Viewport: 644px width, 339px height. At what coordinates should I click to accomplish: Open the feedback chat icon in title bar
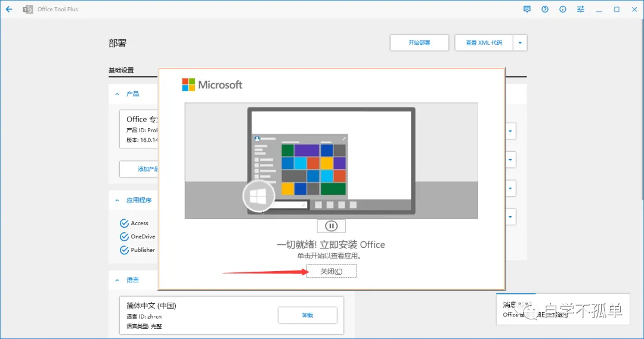pos(527,9)
